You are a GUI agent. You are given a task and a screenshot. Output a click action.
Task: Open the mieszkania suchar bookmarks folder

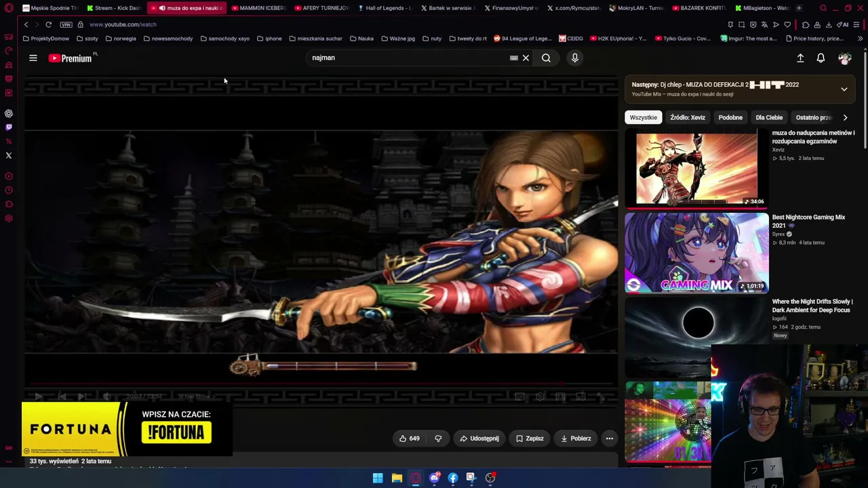click(315, 39)
